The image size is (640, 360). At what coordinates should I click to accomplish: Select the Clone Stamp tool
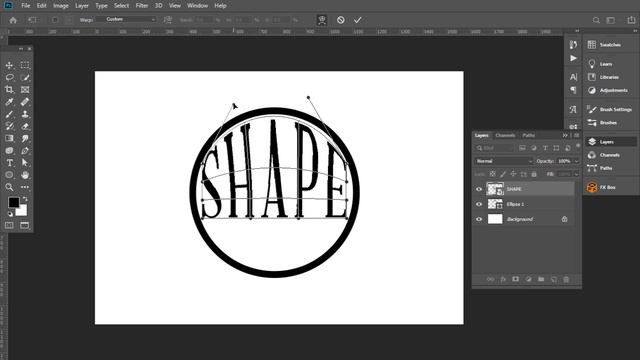pos(25,114)
